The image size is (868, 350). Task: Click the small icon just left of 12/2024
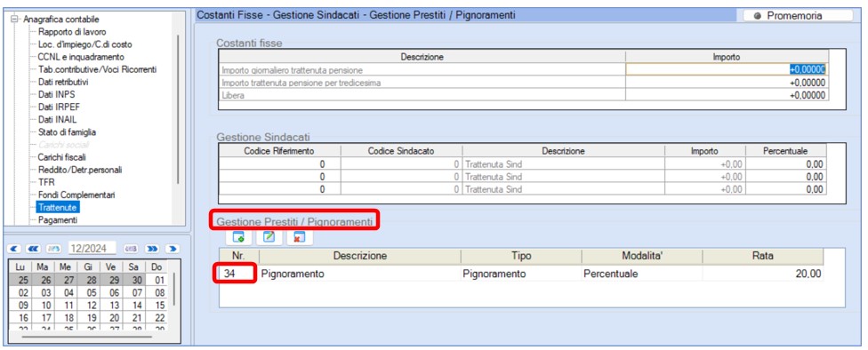(53, 248)
